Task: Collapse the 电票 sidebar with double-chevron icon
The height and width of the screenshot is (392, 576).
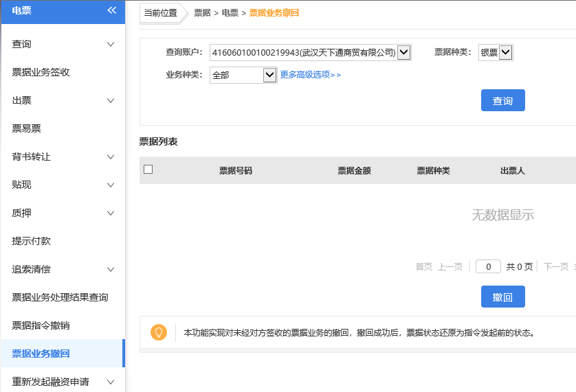Action: coord(111,10)
